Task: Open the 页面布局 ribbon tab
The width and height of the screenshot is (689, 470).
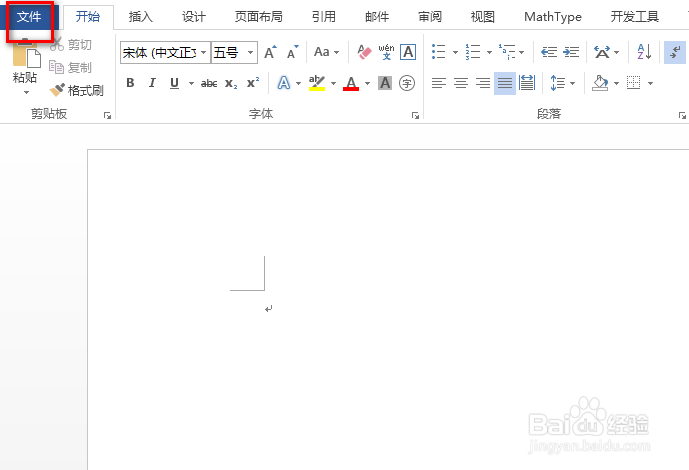Action: click(x=258, y=17)
